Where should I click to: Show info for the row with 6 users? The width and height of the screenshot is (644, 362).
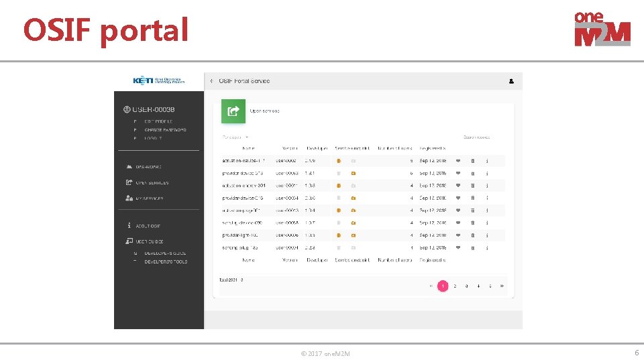tap(487, 173)
